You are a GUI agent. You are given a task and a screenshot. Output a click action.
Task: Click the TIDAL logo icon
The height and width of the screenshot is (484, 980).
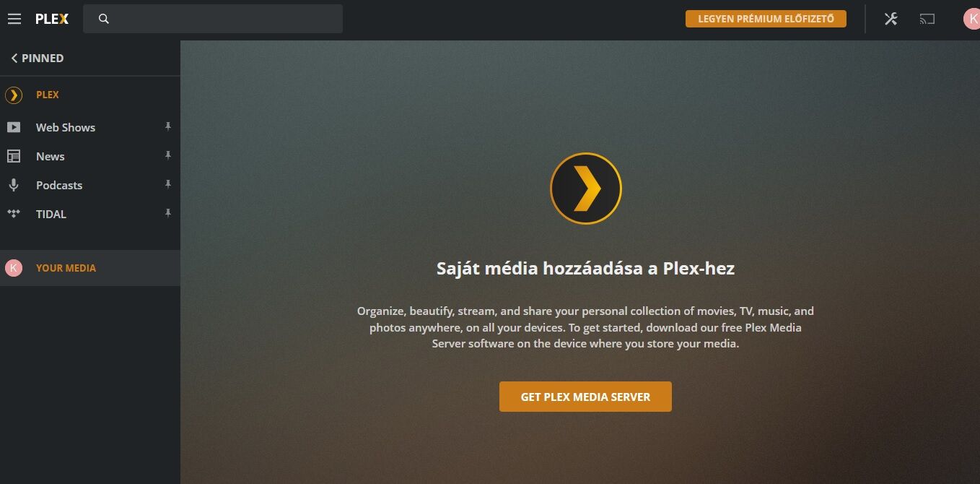click(14, 214)
